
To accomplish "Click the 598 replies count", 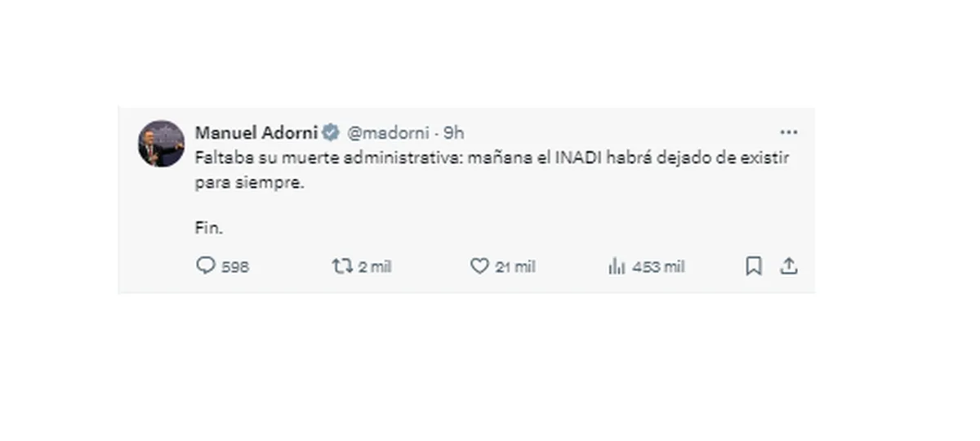I will pyautogui.click(x=235, y=267).
